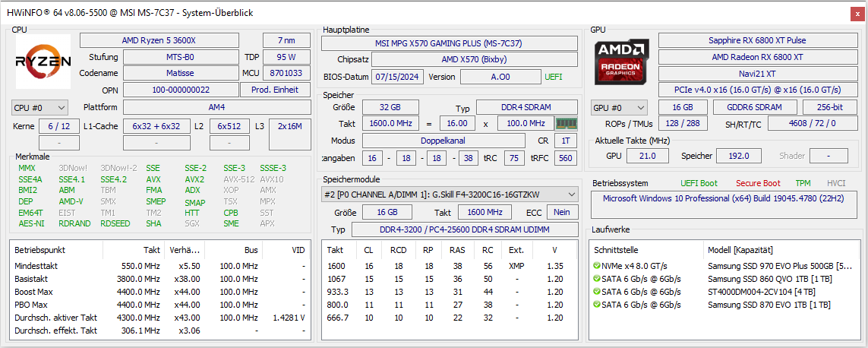Expand the memory module selection dropdown

tap(450, 195)
